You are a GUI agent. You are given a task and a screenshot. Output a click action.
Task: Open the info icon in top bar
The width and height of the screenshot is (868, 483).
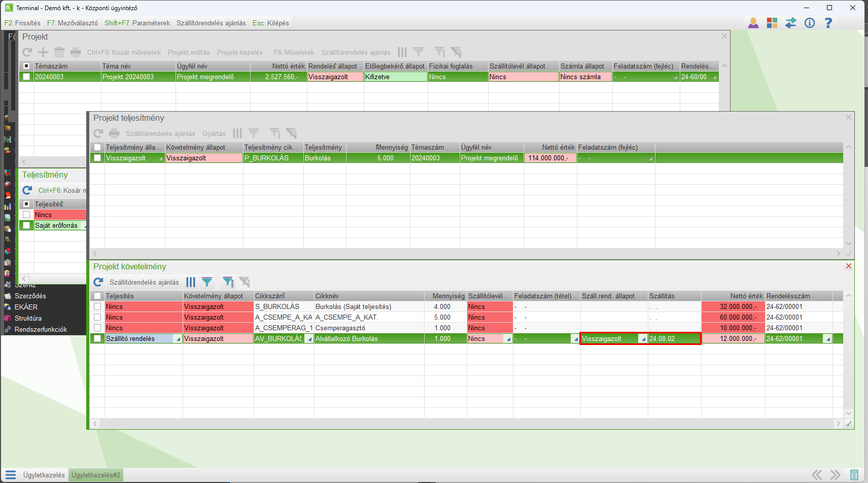[810, 23]
